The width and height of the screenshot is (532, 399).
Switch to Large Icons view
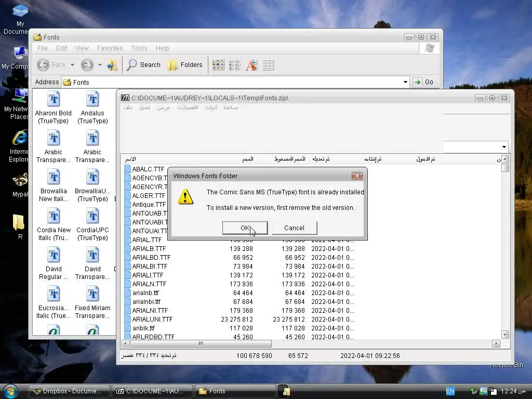(218, 65)
